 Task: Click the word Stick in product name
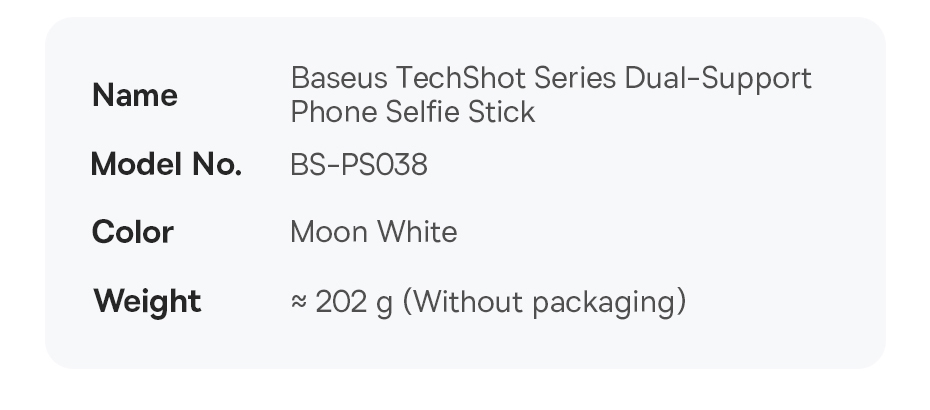pos(505,112)
